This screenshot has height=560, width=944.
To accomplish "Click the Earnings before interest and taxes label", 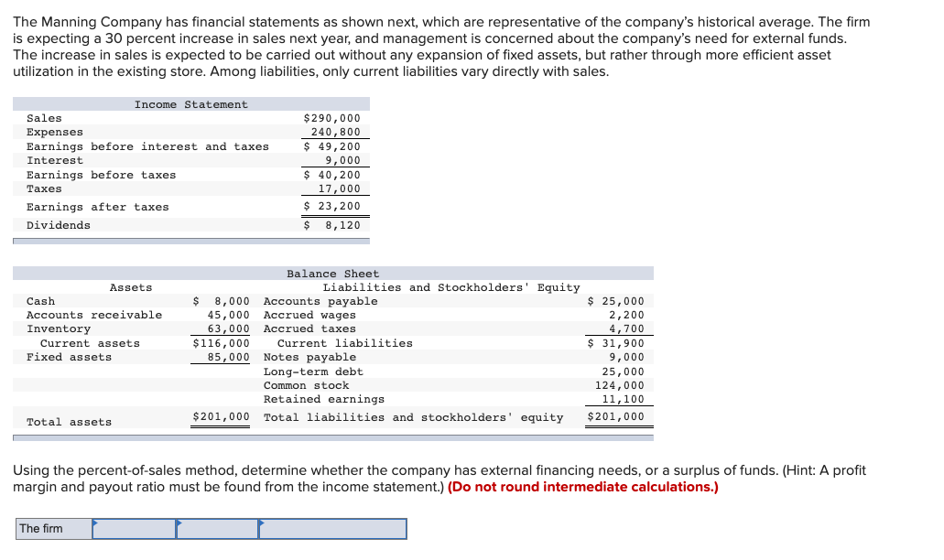I will 147,146.
